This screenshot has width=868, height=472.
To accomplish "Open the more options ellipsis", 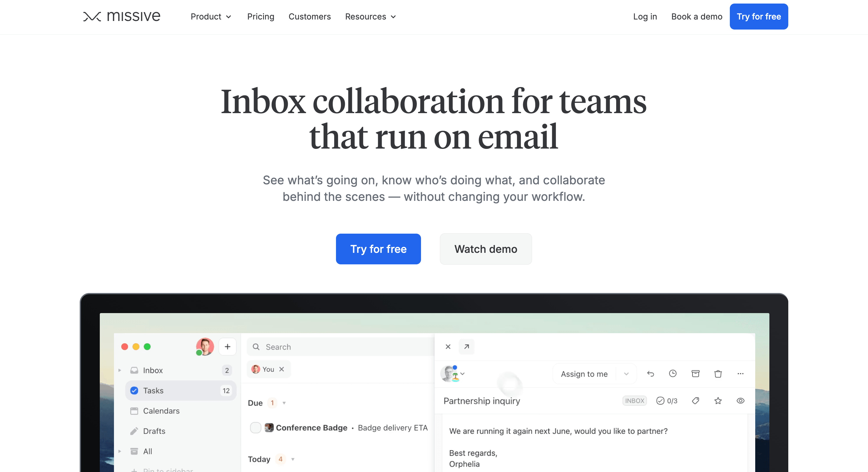I will [740, 374].
